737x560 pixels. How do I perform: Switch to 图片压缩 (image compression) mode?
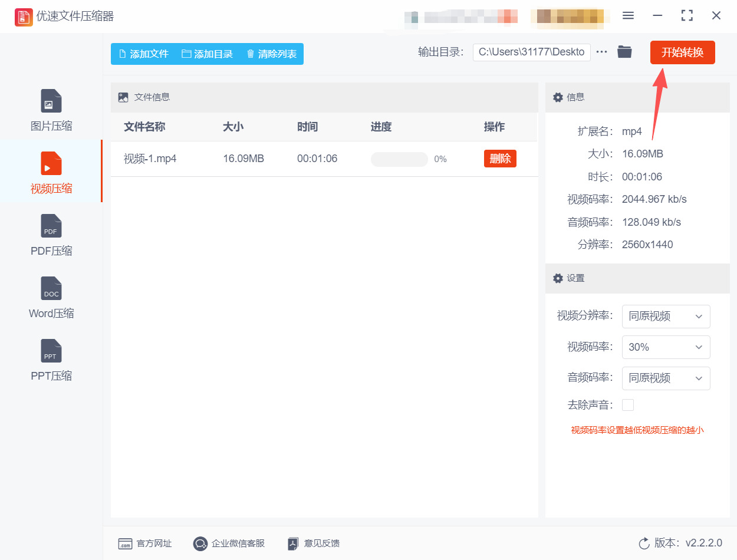click(51, 109)
